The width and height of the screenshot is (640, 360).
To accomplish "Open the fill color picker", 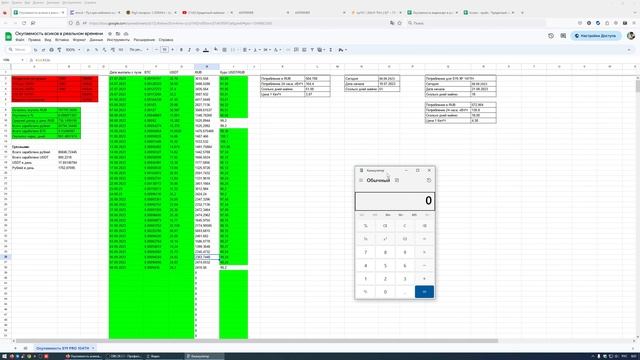I will [216, 50].
